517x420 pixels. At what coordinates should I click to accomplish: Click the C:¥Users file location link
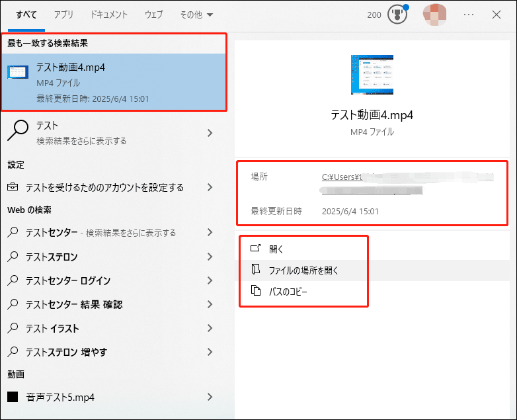click(408, 183)
